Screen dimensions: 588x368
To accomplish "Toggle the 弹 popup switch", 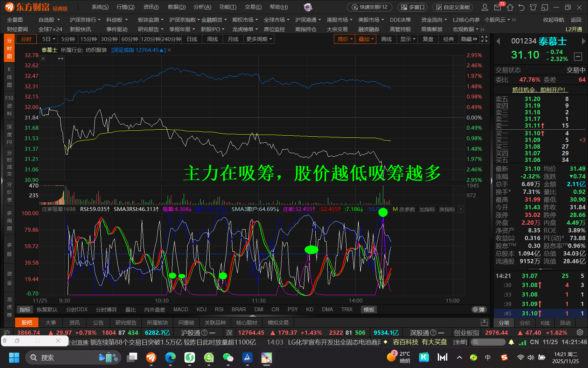I will point(479,309).
